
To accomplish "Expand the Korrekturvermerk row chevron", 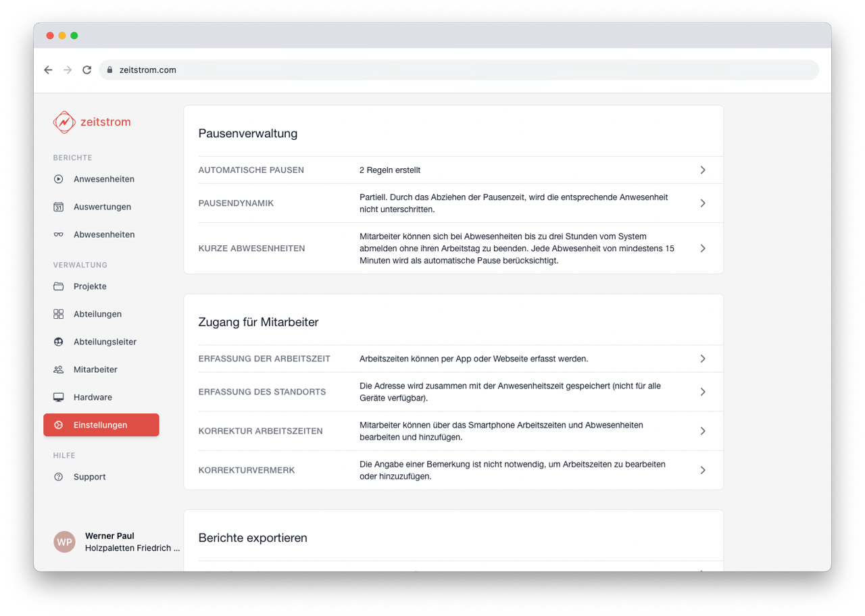I will (x=703, y=470).
